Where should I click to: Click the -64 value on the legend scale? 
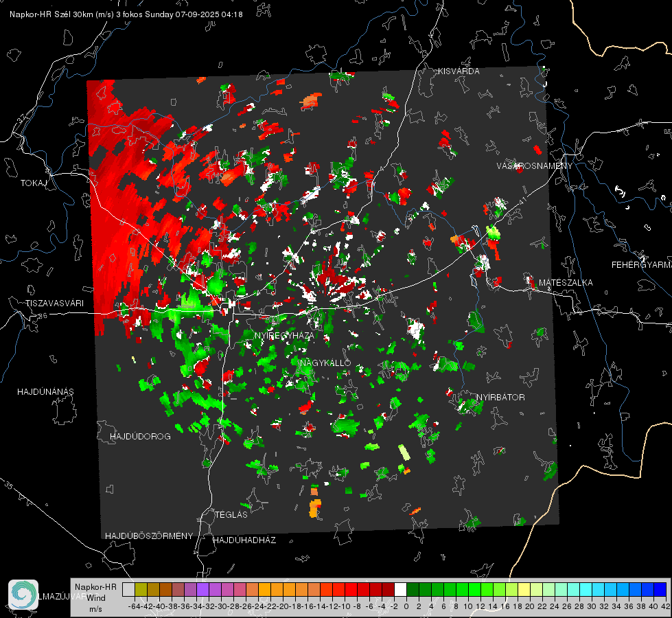coord(134,606)
